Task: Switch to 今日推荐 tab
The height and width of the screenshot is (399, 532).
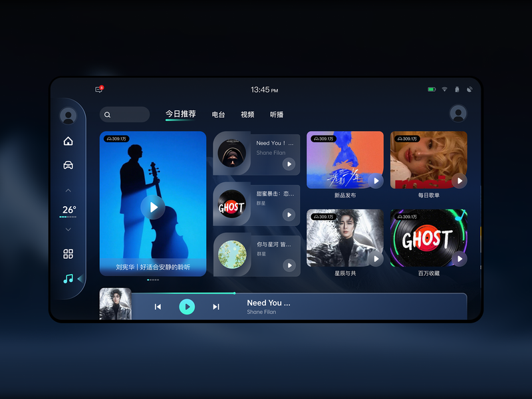Action: (180, 114)
